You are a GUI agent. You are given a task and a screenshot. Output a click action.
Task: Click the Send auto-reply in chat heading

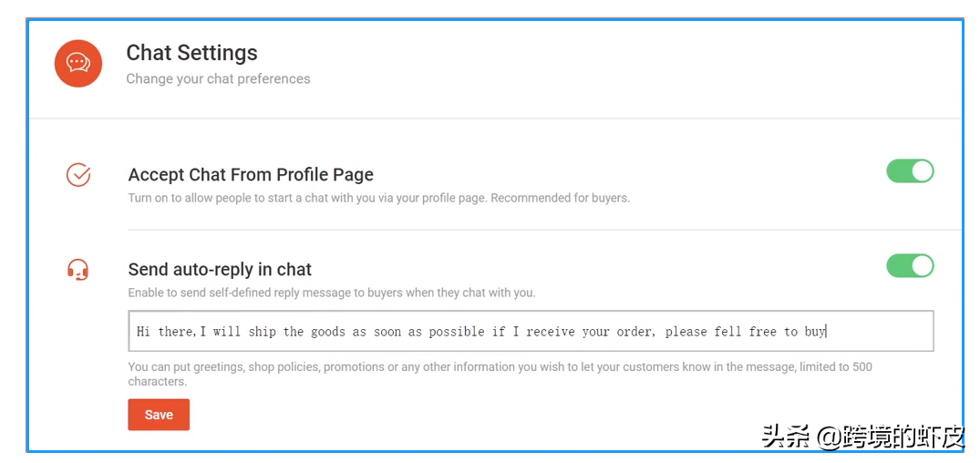pos(220,270)
